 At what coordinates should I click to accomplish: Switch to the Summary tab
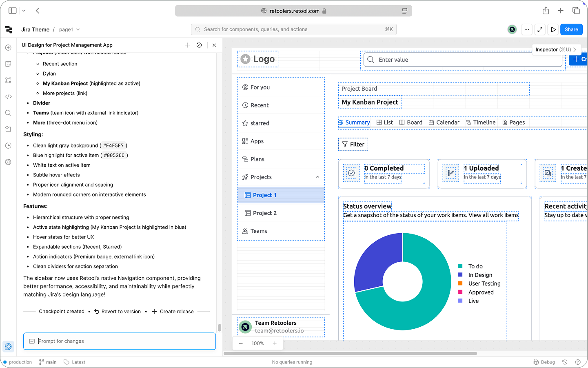354,123
